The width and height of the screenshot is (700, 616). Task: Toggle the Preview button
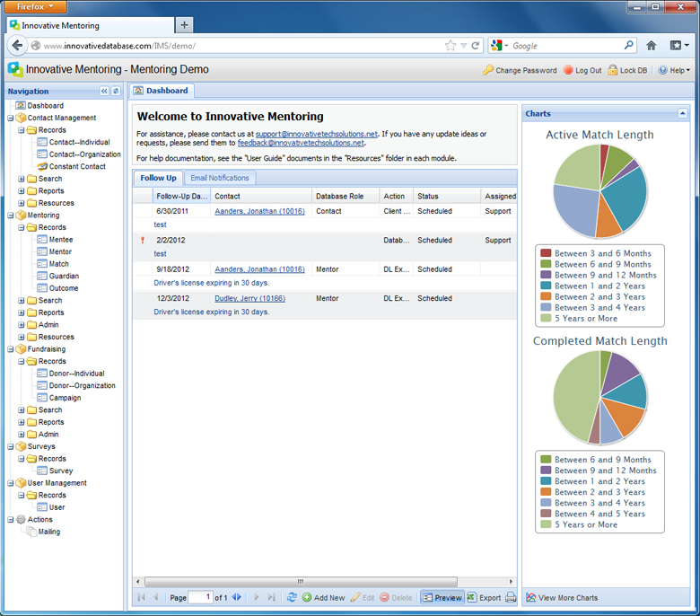442,598
